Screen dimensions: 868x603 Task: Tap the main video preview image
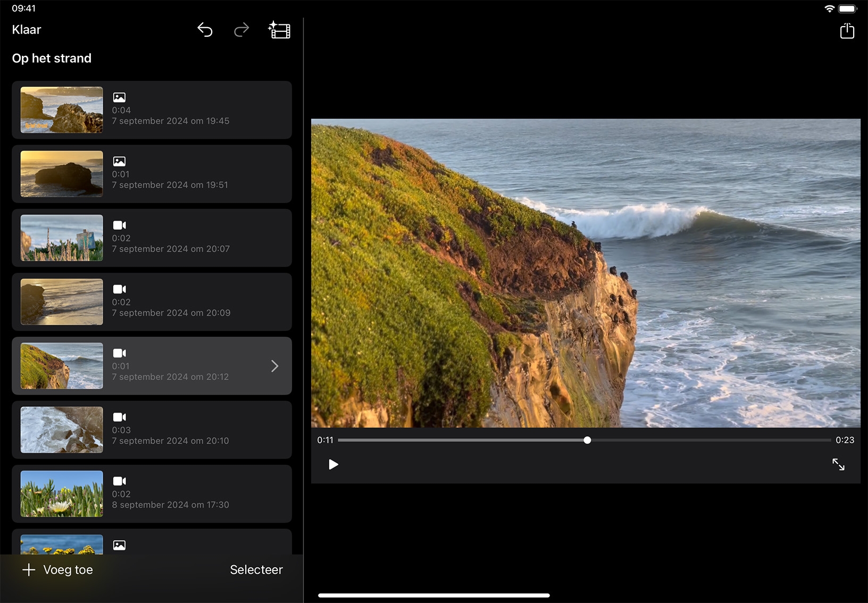(586, 273)
